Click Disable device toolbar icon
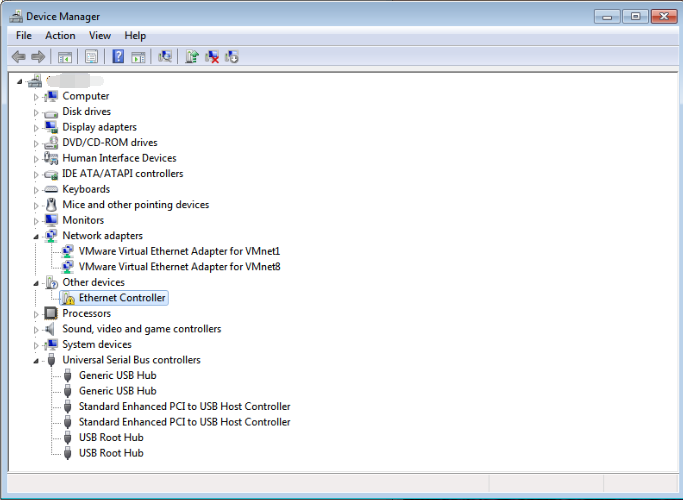Viewport: 683px width, 500px height. coord(232,57)
